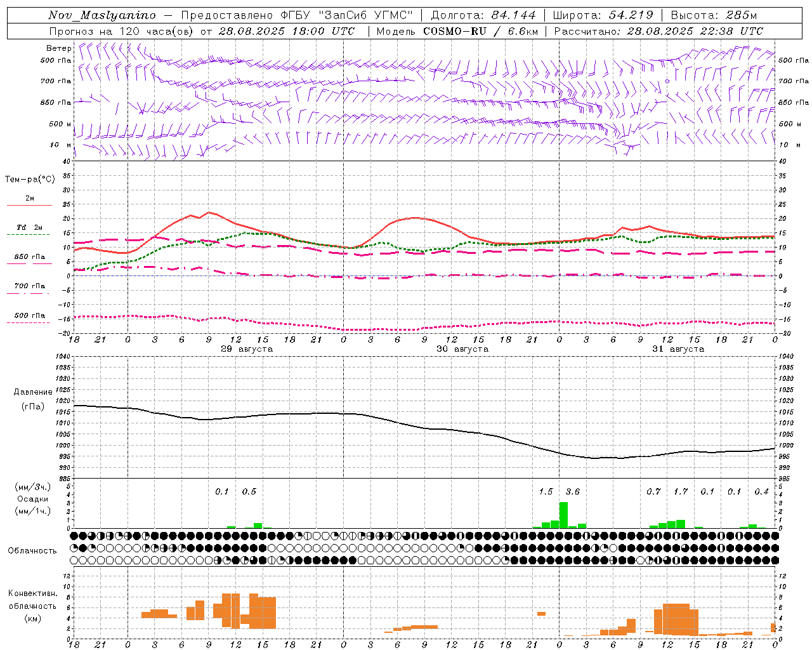Click the dotted line sample under '500 гПа' legend
Viewport: 812px width, 650px height.
[29, 322]
